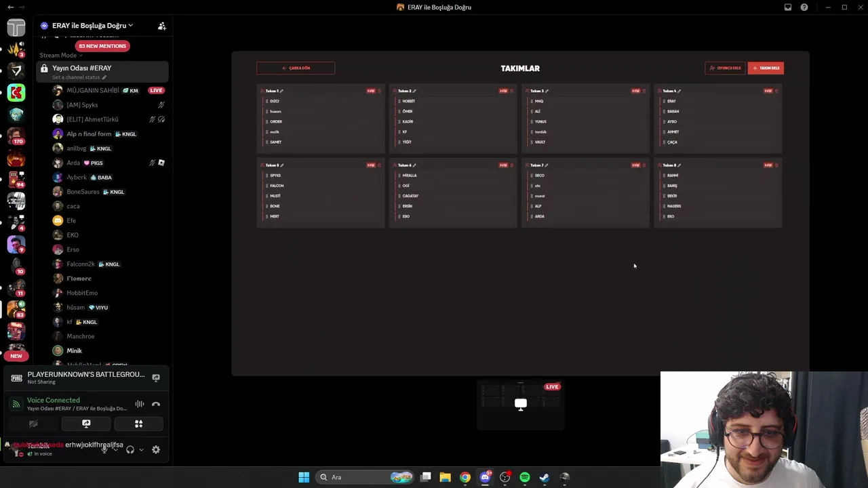Share your screen from the voice panel
Image resolution: width=868 pixels, height=488 pixels.
coord(86,424)
